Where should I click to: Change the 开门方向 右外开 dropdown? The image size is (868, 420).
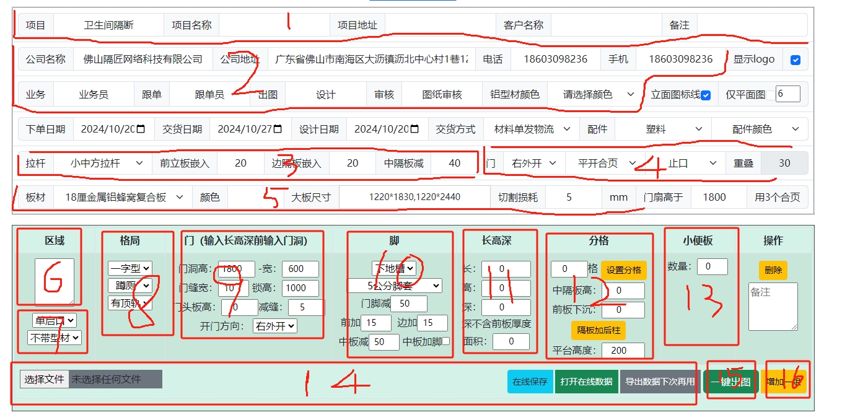[x=274, y=326]
